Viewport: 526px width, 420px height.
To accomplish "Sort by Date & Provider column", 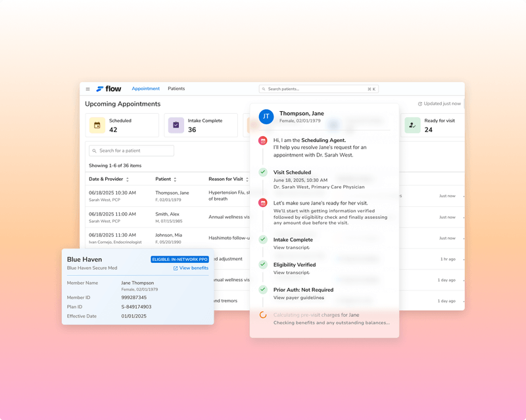I will [x=108, y=179].
